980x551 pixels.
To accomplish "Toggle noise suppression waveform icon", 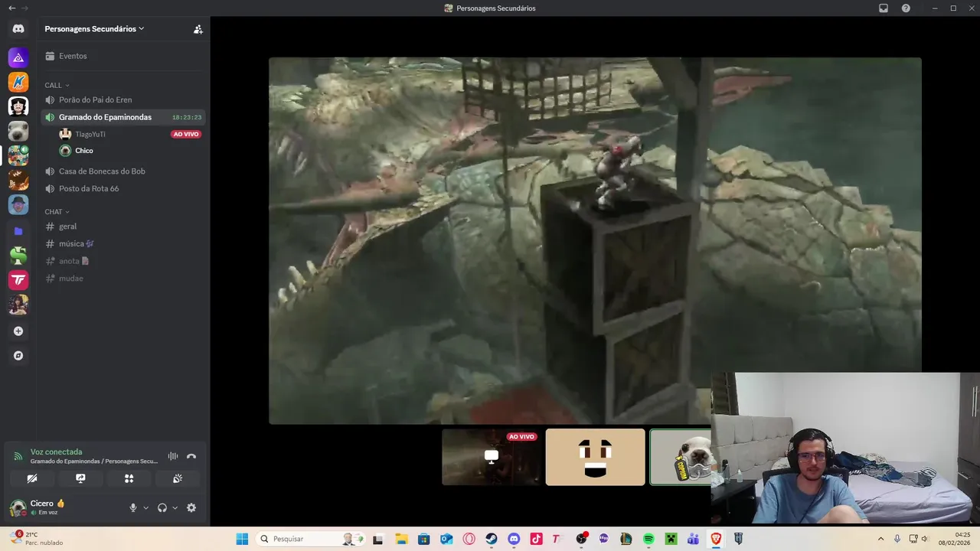I will point(173,456).
